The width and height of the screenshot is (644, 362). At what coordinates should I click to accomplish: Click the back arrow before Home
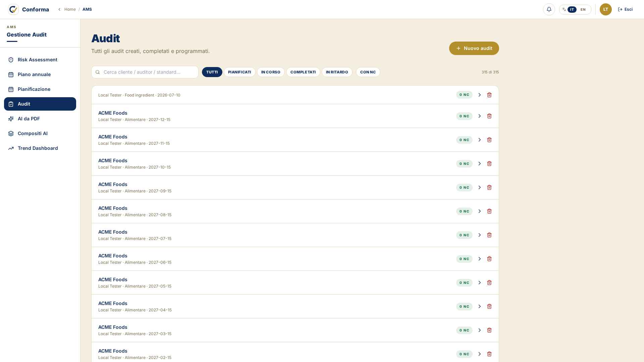click(x=59, y=9)
